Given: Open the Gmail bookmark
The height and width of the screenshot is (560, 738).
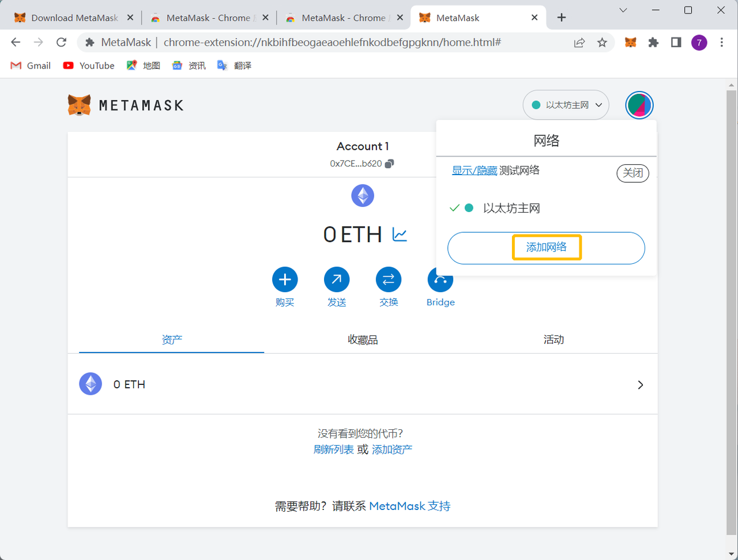Looking at the screenshot, I should tap(31, 66).
